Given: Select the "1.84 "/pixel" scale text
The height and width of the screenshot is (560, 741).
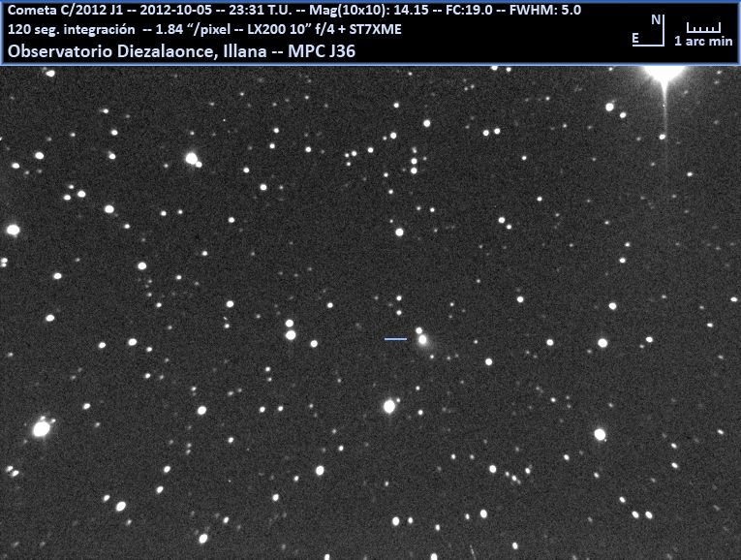Looking at the screenshot, I should 194,29.
